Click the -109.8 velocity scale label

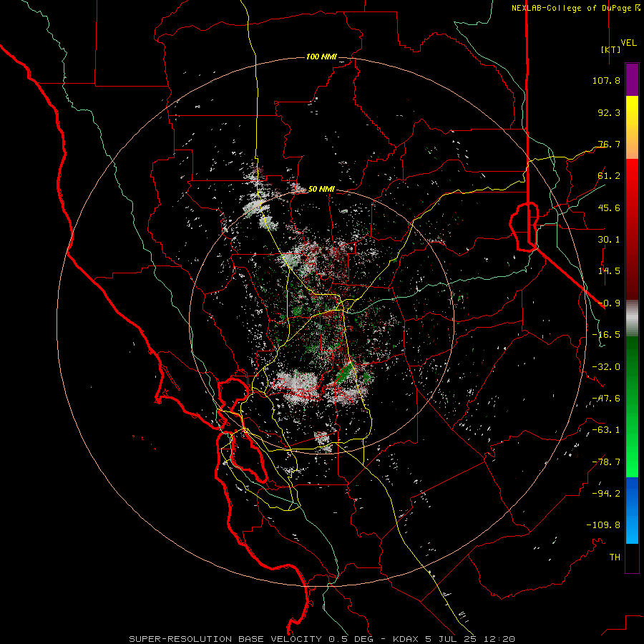(603, 525)
